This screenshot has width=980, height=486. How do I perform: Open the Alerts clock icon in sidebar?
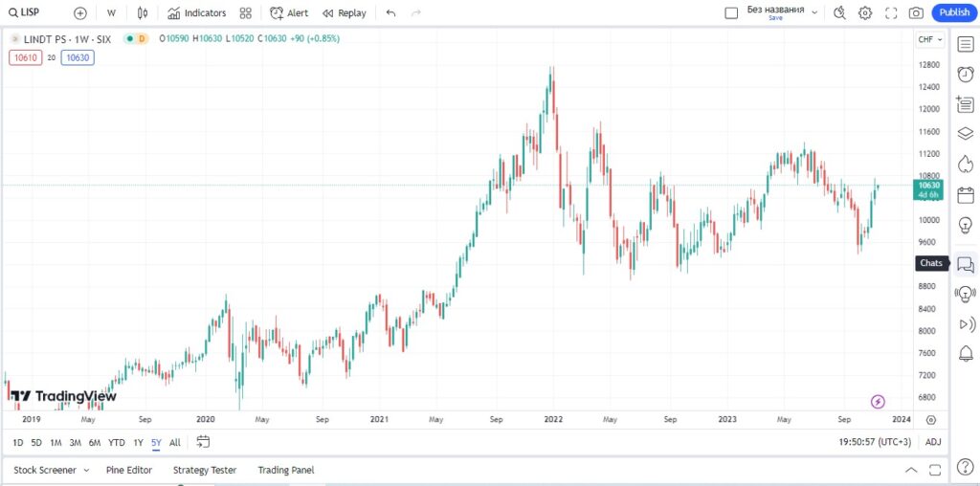point(965,74)
